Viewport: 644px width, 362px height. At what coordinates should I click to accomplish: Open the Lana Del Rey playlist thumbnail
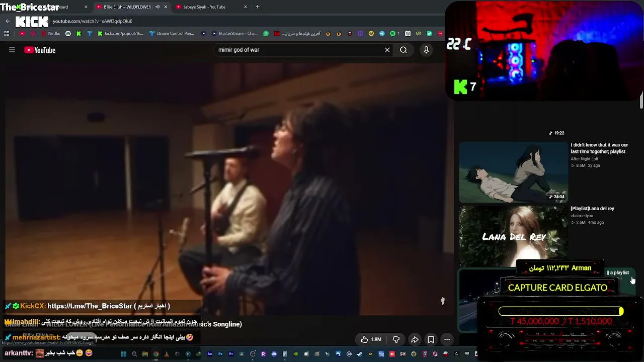(513, 235)
